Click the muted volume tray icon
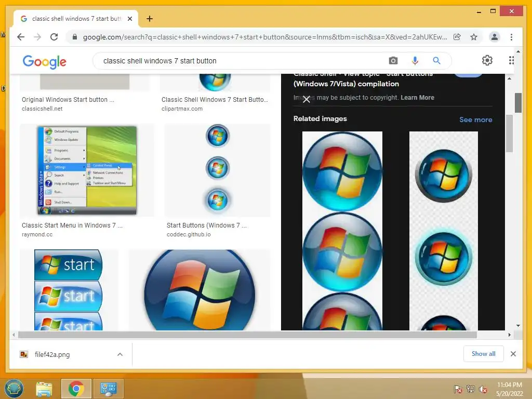This screenshot has height=399, width=532. pos(483,389)
